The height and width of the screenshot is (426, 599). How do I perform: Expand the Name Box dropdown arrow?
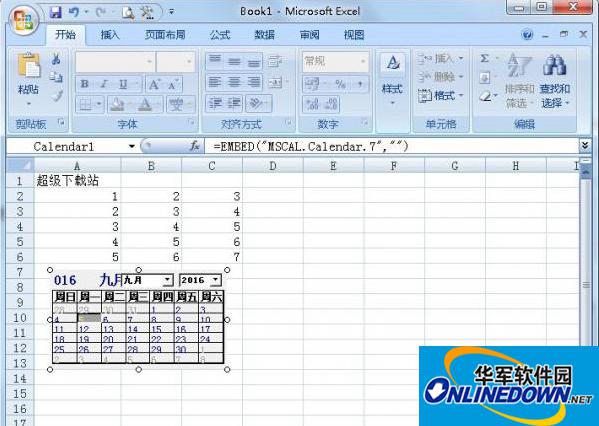132,146
